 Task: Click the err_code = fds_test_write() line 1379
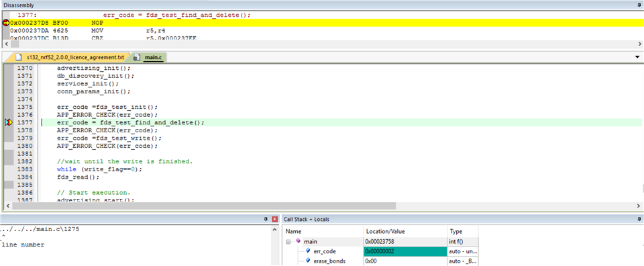[109, 138]
